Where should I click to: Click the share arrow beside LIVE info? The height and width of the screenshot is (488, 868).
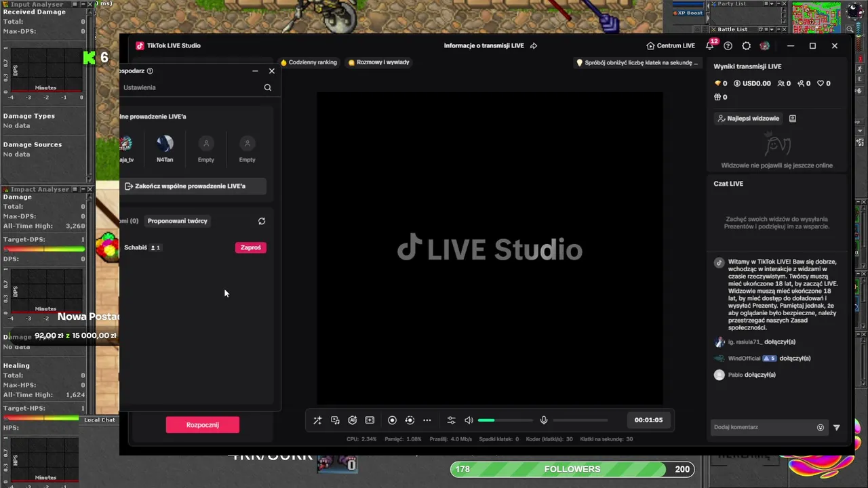coord(534,46)
